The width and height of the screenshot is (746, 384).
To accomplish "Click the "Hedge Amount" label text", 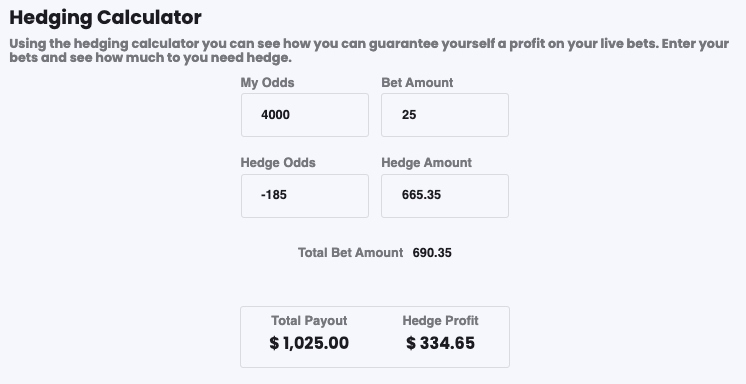I will click(x=427, y=163).
